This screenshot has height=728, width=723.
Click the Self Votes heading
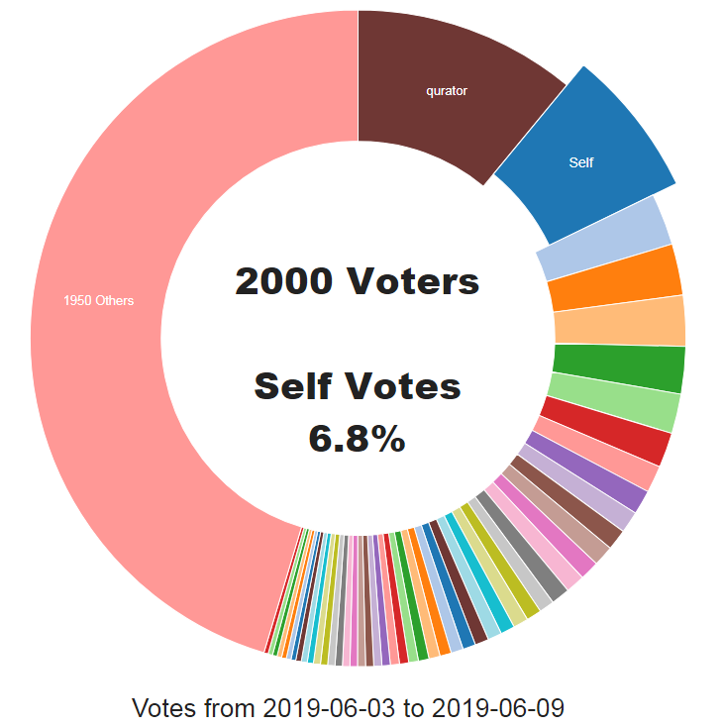tap(358, 386)
